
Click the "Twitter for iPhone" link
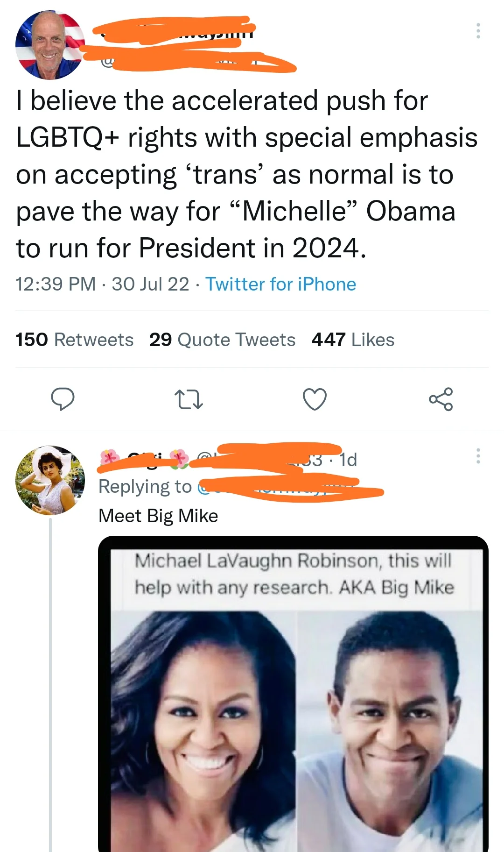click(x=280, y=284)
